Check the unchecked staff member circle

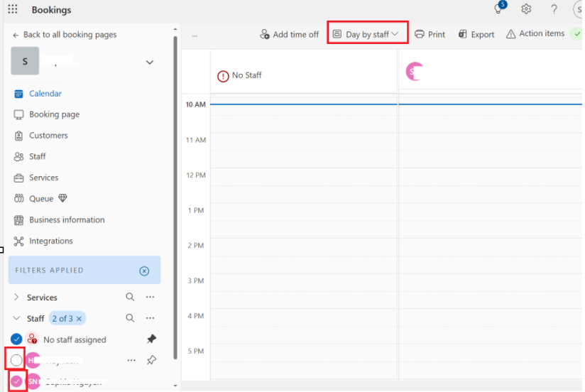(16, 360)
